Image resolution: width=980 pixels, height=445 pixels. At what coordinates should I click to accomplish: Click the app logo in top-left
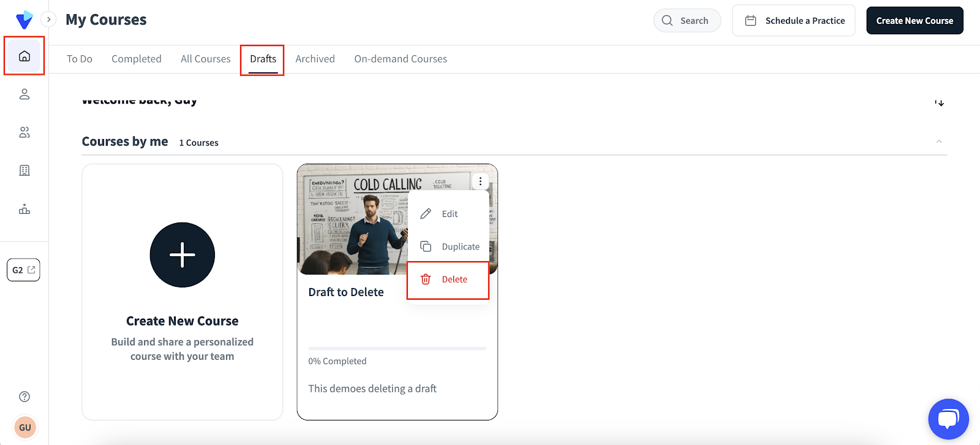24,20
